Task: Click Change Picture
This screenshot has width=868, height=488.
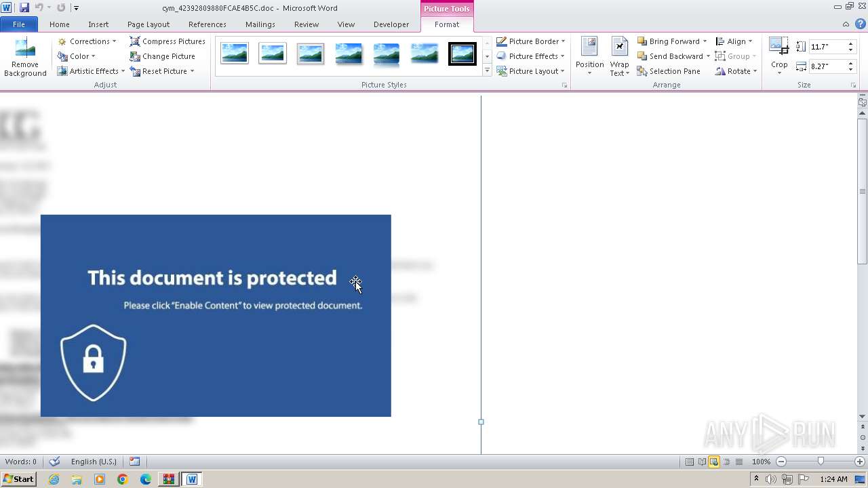Action: [162, 56]
